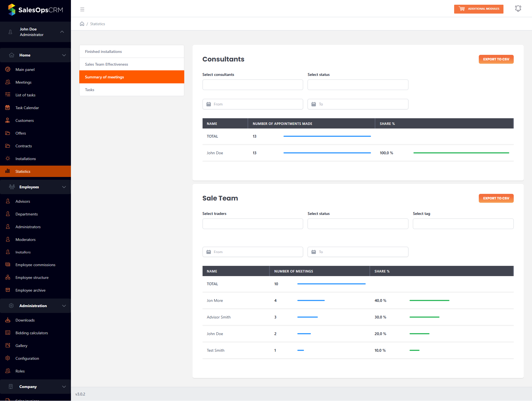Open Select tag dropdown in Sale Team

463,224
